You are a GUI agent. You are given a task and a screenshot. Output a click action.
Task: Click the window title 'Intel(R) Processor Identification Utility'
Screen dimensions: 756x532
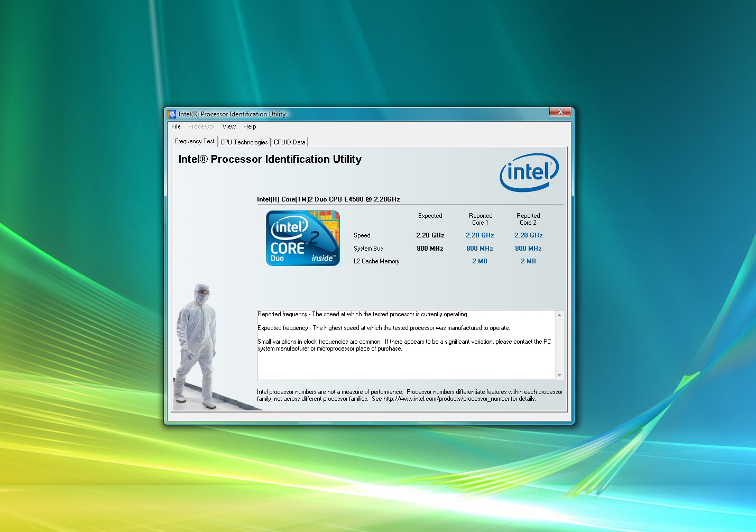(x=232, y=114)
